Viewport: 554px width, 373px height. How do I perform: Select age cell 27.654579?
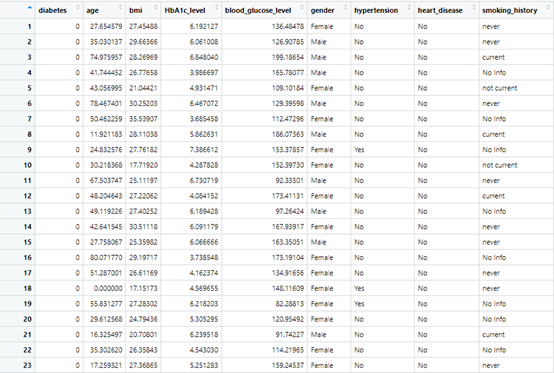(106, 26)
